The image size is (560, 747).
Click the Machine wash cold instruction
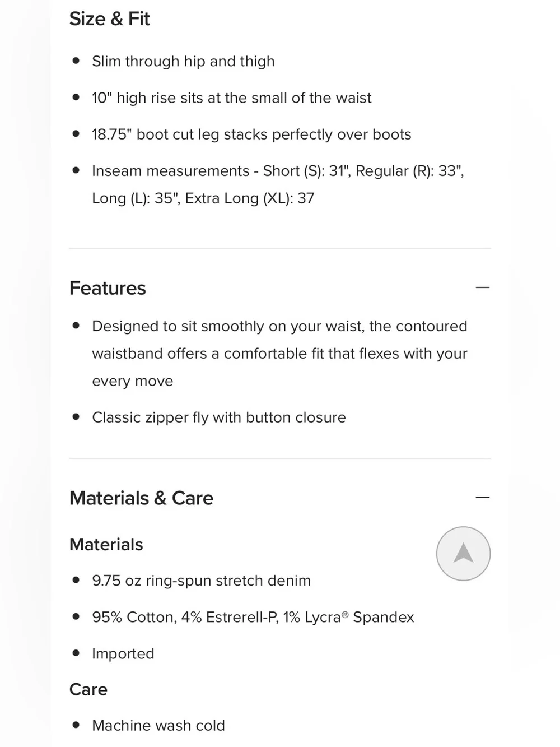pos(158,726)
